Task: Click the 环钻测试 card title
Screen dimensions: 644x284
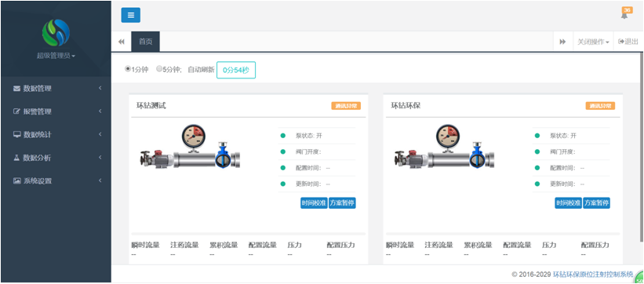Action: [151, 106]
